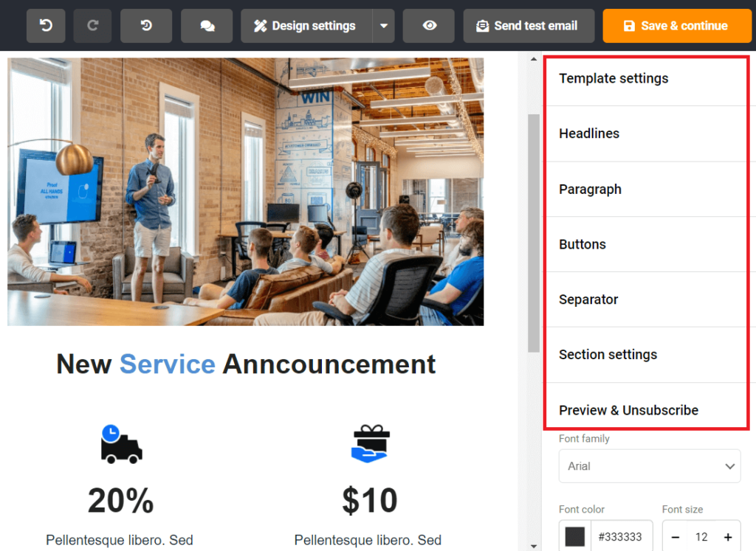Open the Font family Arial dropdown
This screenshot has width=756, height=551.
[650, 466]
